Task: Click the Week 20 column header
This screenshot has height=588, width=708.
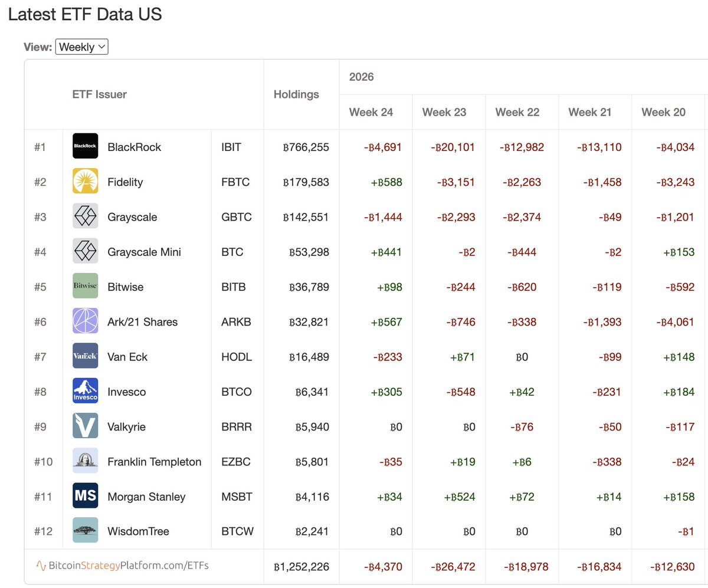Action: click(664, 112)
